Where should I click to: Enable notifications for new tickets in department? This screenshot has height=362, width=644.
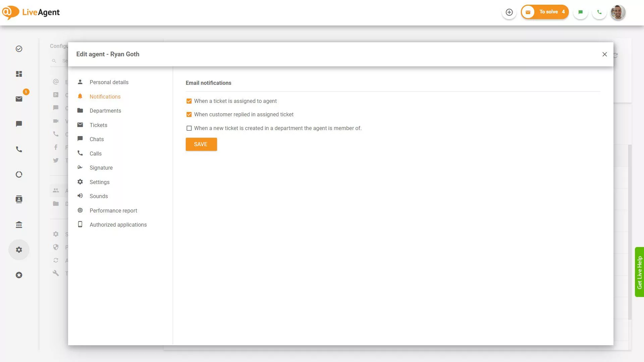click(x=189, y=128)
